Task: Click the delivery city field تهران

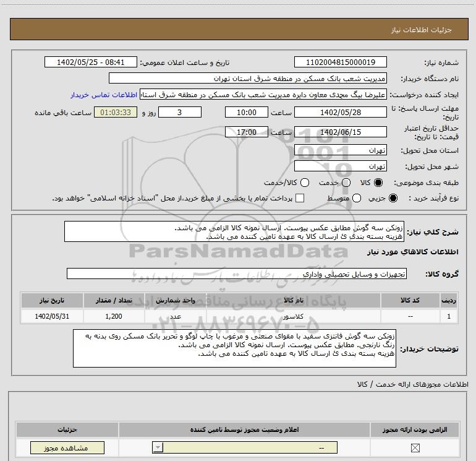Action: [340, 166]
